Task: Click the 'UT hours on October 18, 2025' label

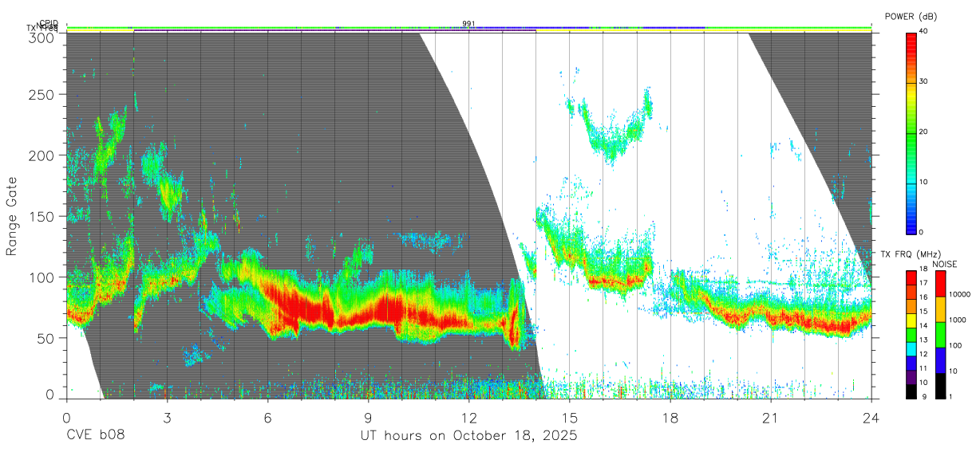Action: click(469, 436)
